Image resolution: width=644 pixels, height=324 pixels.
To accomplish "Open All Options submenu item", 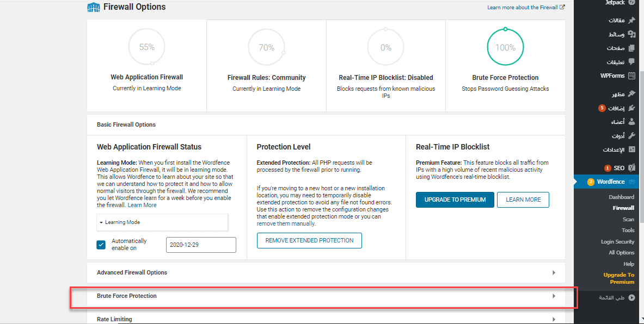I will point(622,253).
